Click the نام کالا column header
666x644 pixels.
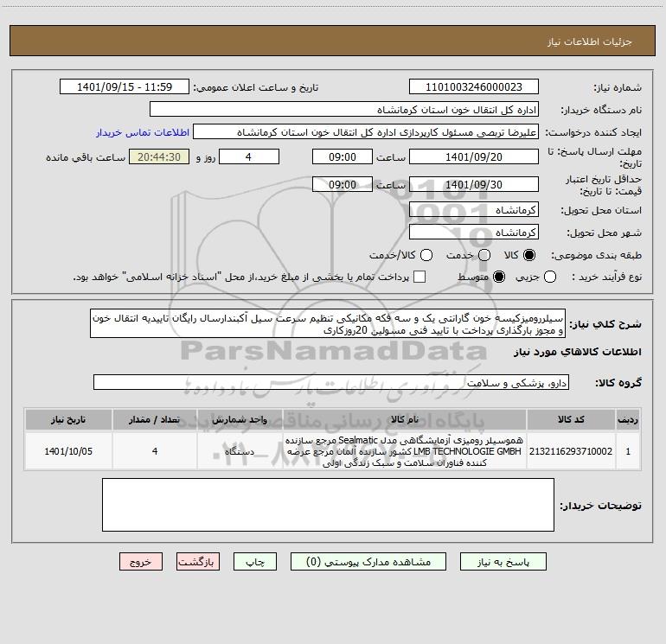tap(405, 420)
